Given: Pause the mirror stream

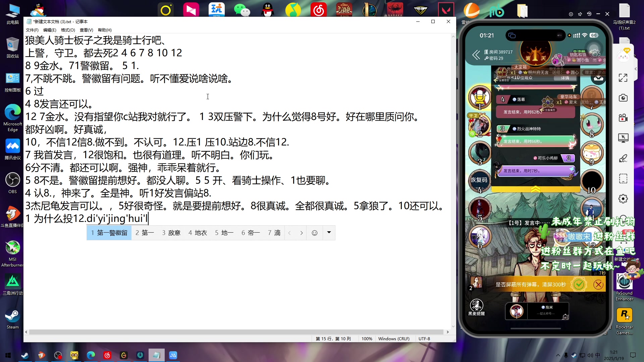Looking at the screenshot, I should 571,14.
